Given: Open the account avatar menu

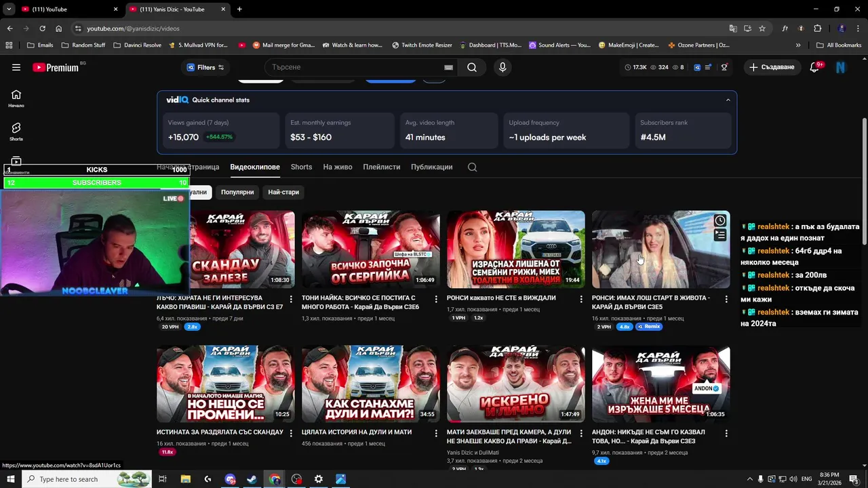Looking at the screenshot, I should [x=841, y=67].
